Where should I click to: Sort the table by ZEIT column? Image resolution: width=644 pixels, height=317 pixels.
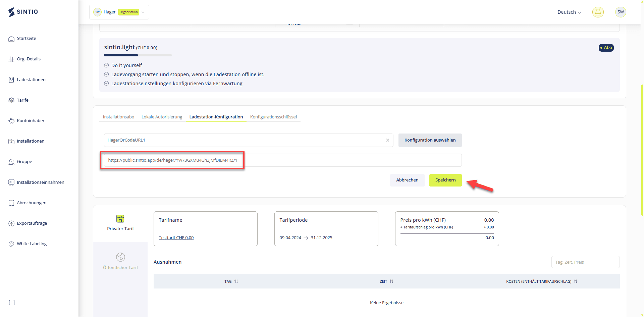(391, 281)
